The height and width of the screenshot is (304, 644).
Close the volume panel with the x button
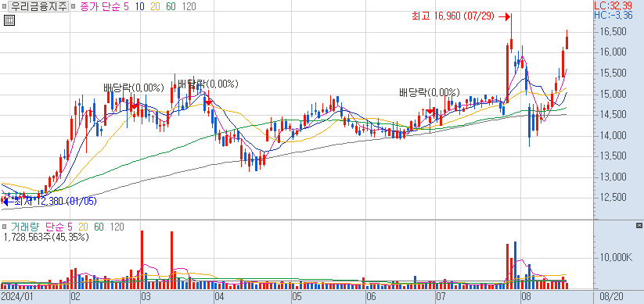coord(639,225)
